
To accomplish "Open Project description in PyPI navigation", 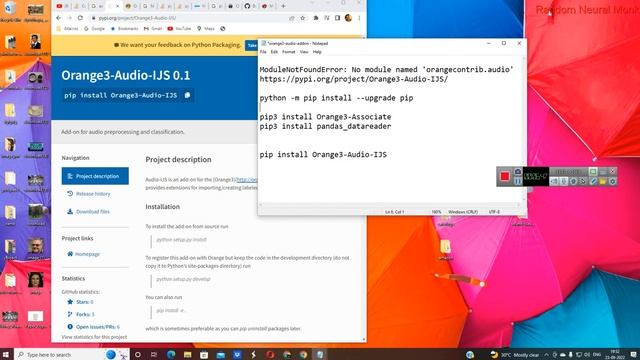I will tap(95, 176).
